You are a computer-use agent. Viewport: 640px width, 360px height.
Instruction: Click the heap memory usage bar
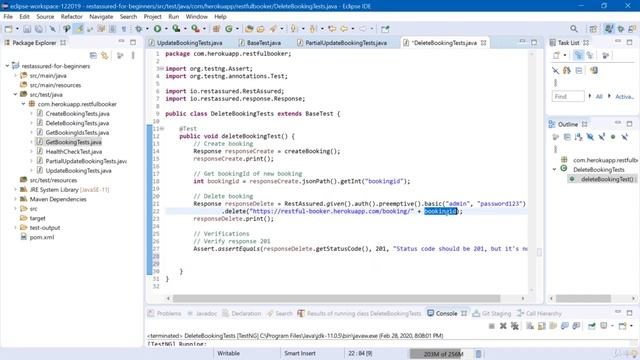pyautogui.click(x=442, y=353)
